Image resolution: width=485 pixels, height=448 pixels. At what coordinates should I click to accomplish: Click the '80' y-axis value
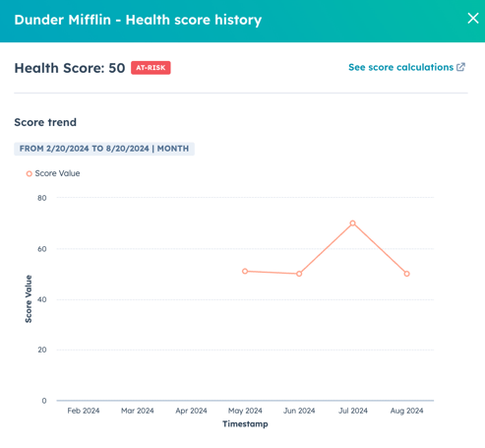[42, 198]
